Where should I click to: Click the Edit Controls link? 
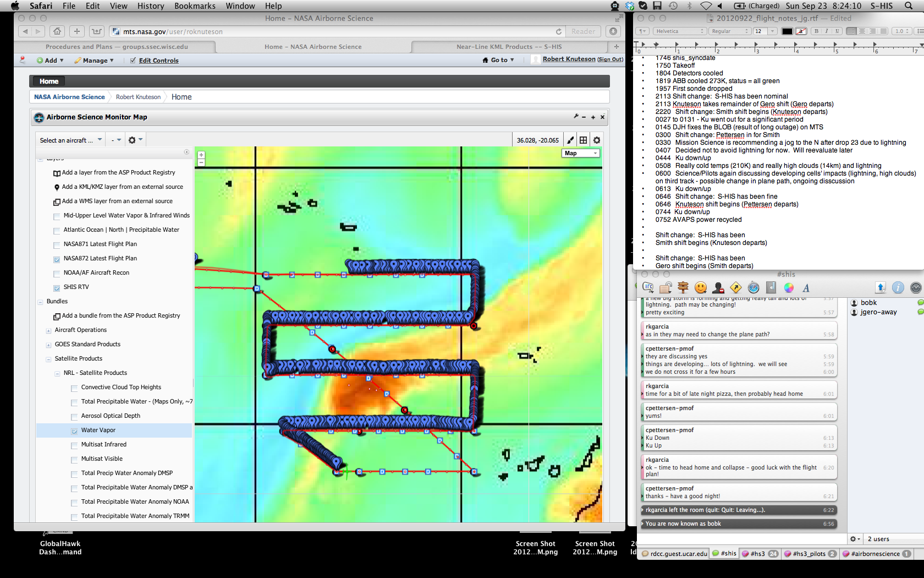(158, 61)
